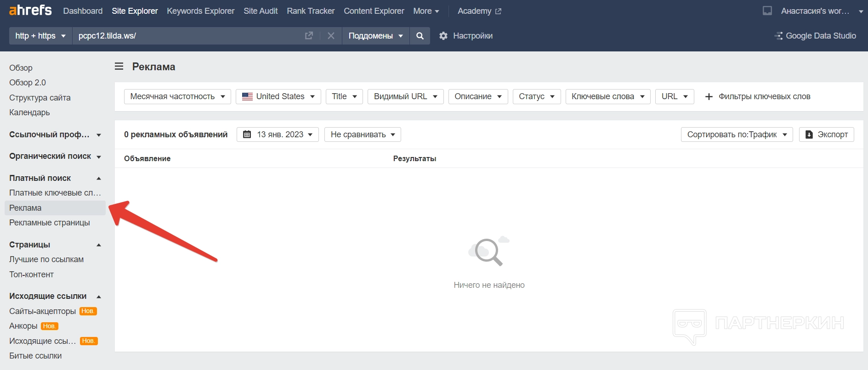This screenshot has width=868, height=370.
Task: Click the magnifier search button
Action: [x=420, y=36]
